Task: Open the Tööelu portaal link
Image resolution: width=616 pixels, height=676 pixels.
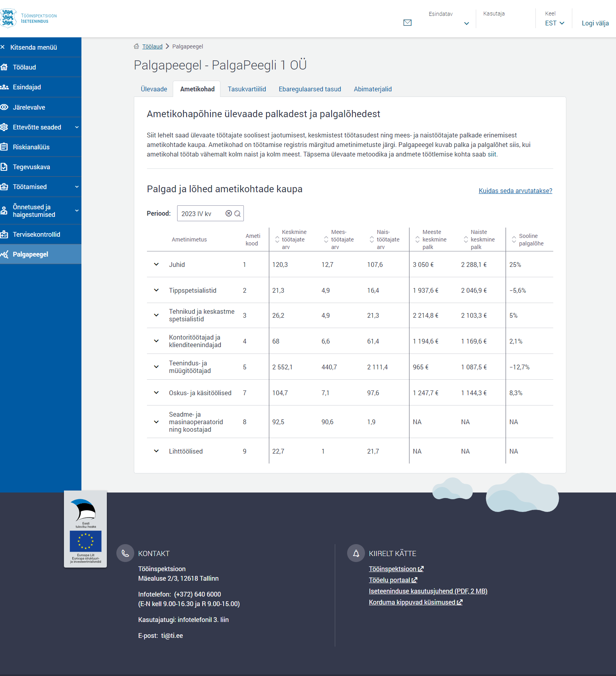Action: (x=393, y=580)
